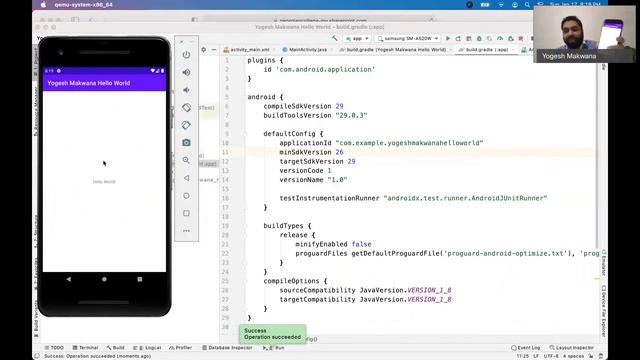Click the minifyEnabled false line
Viewport: 640px width, 360px height.
tap(333, 244)
